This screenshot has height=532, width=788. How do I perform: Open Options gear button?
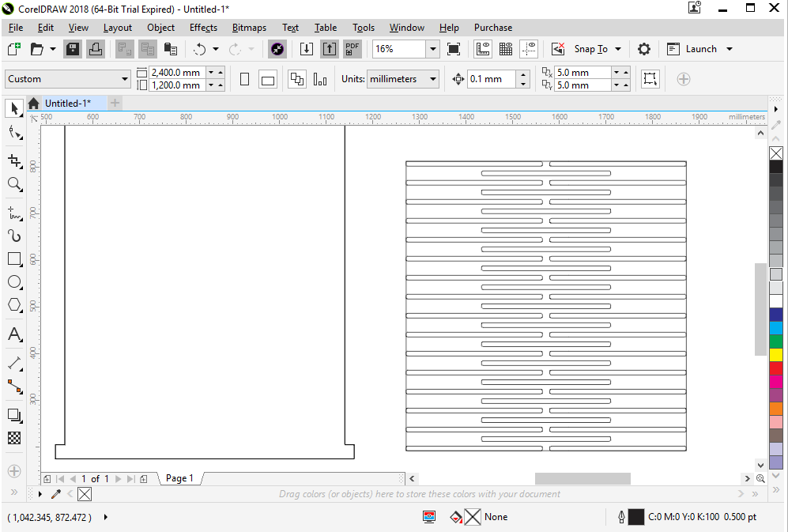click(644, 49)
